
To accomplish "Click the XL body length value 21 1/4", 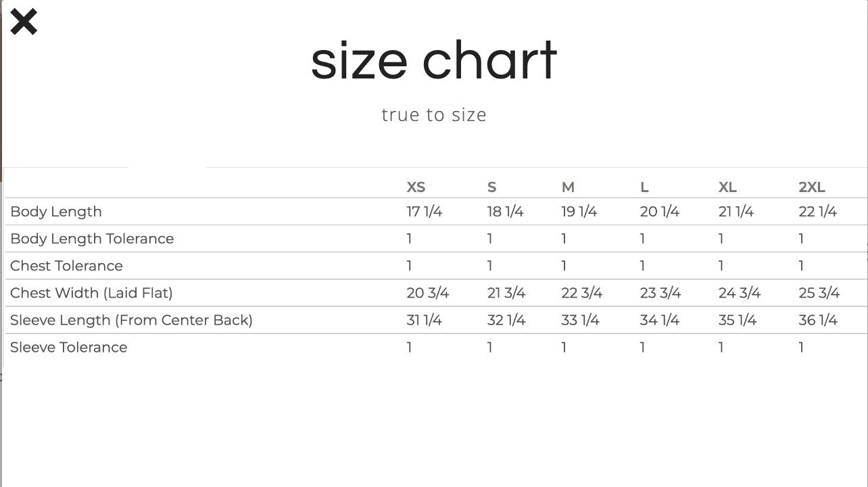I will click(x=736, y=212).
